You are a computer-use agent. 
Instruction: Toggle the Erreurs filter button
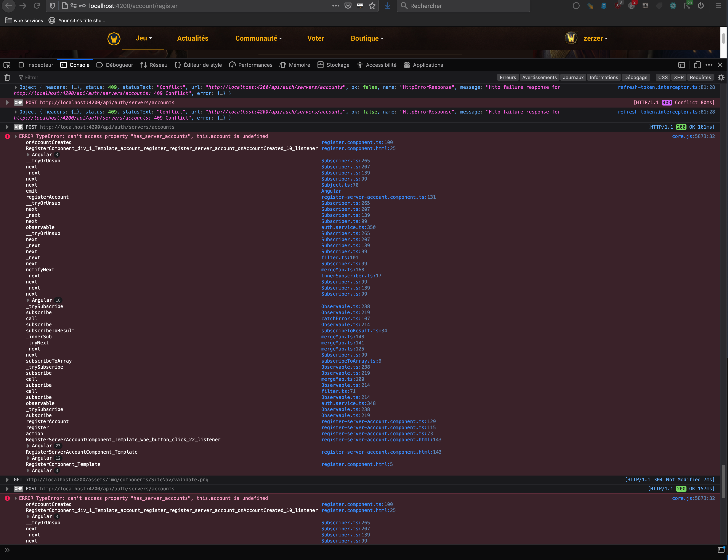508,77
